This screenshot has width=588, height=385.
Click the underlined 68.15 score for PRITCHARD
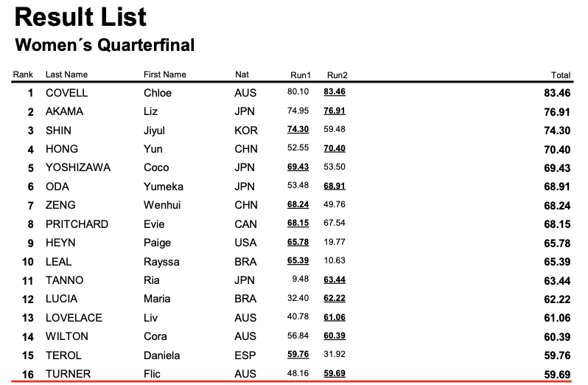pos(298,223)
